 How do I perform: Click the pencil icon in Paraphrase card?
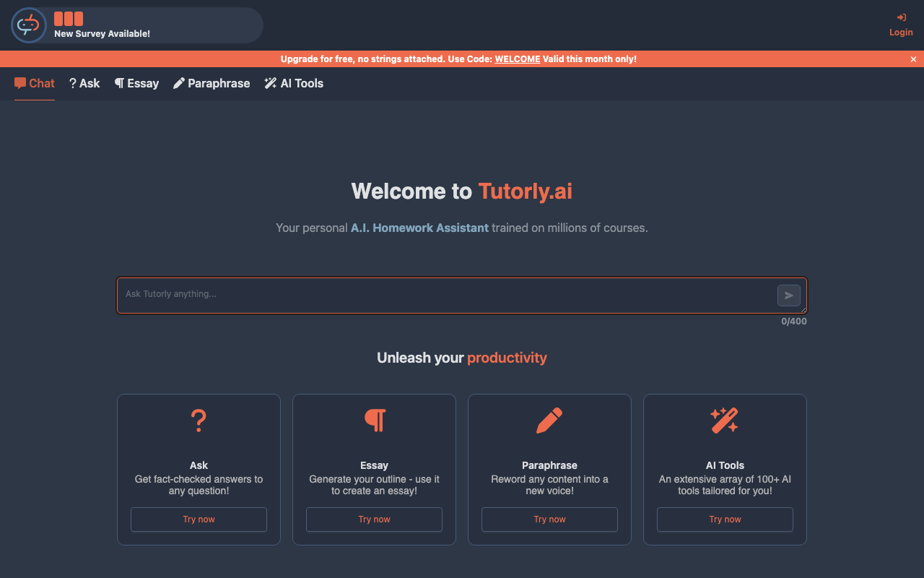pos(549,420)
